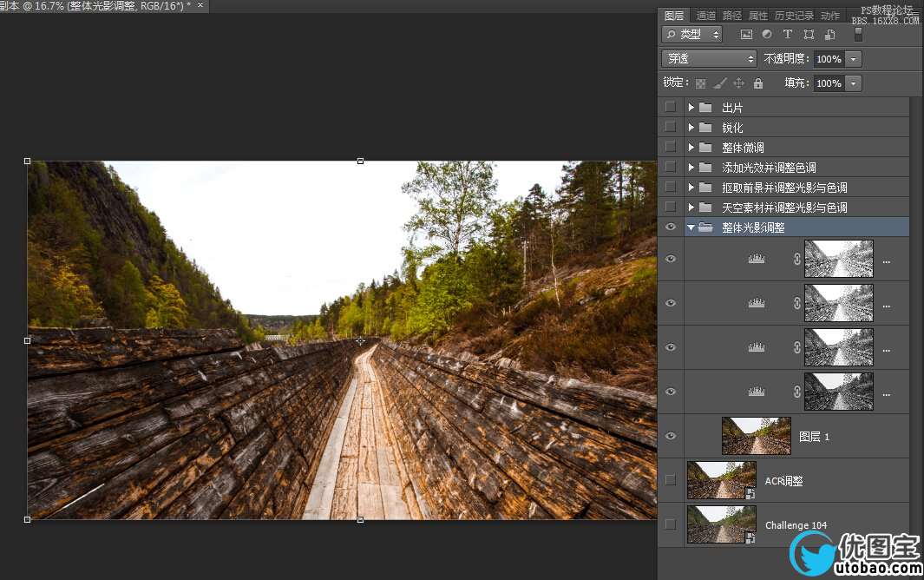Filter layers by smart object icon

(x=829, y=34)
